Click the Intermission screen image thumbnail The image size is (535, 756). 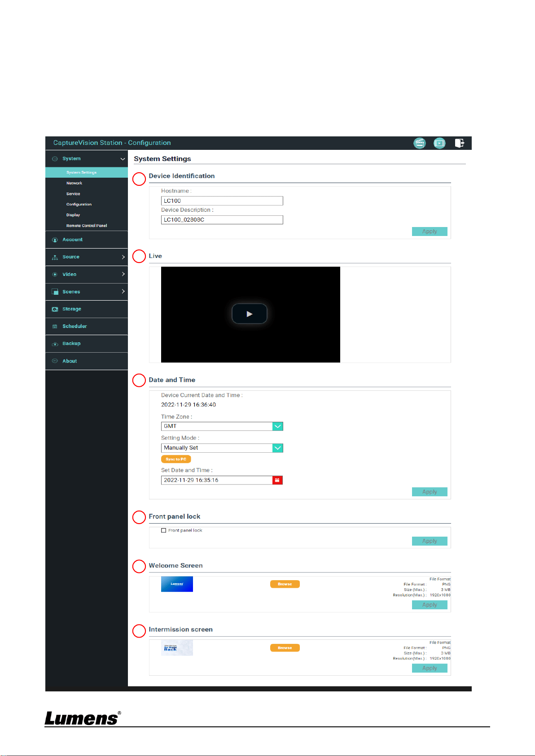pyautogui.click(x=177, y=648)
